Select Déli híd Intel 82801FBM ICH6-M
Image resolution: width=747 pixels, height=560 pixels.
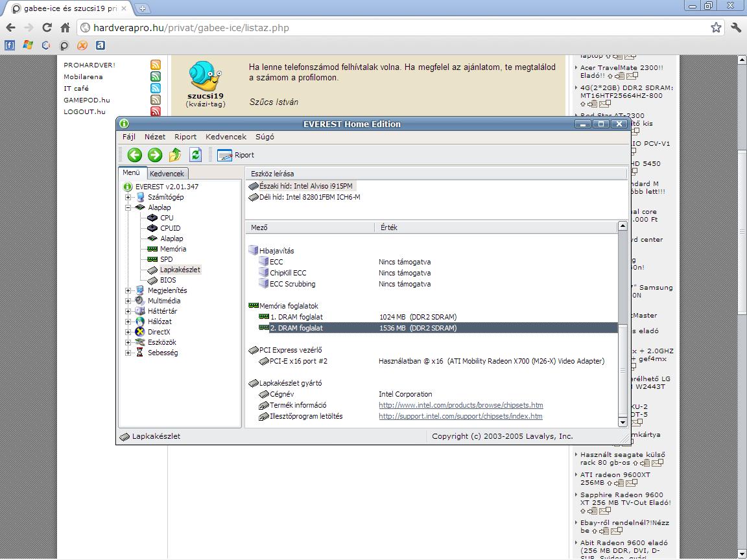point(304,197)
